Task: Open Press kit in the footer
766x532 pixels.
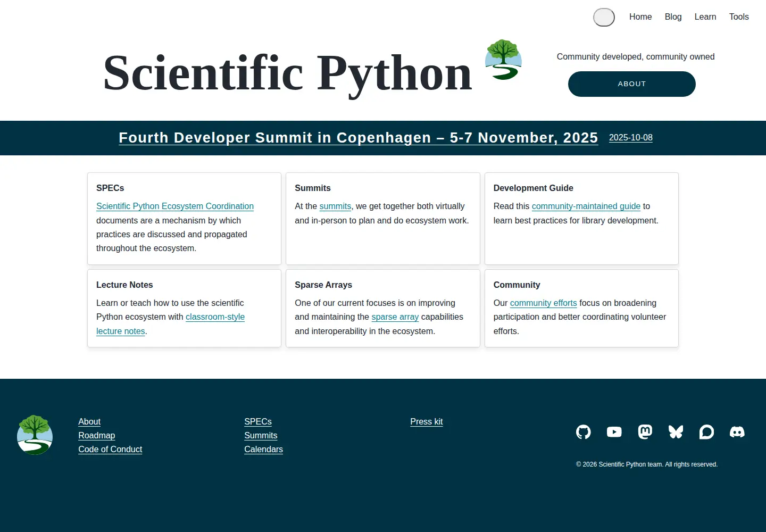Action: point(427,422)
